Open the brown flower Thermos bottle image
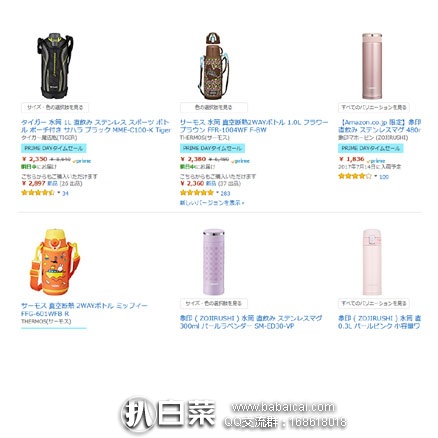438x438 pixels. click(x=213, y=65)
